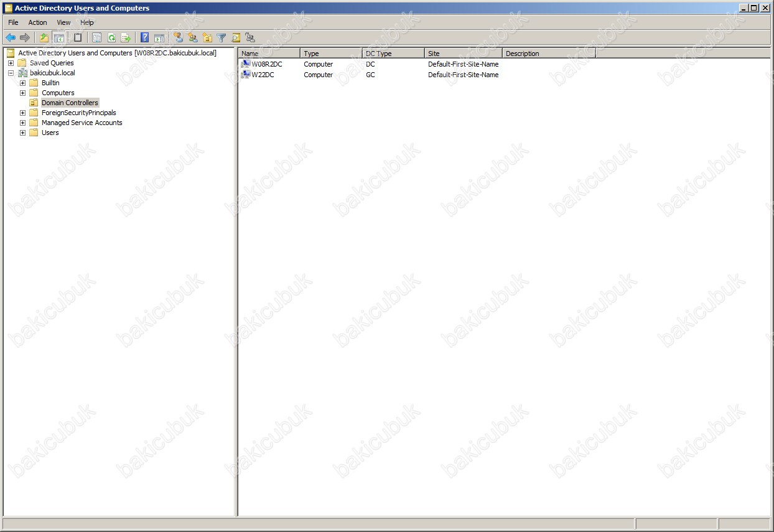This screenshot has height=532, width=774.
Task: Go up one level using the folder-arrow icon
Action: (x=44, y=38)
